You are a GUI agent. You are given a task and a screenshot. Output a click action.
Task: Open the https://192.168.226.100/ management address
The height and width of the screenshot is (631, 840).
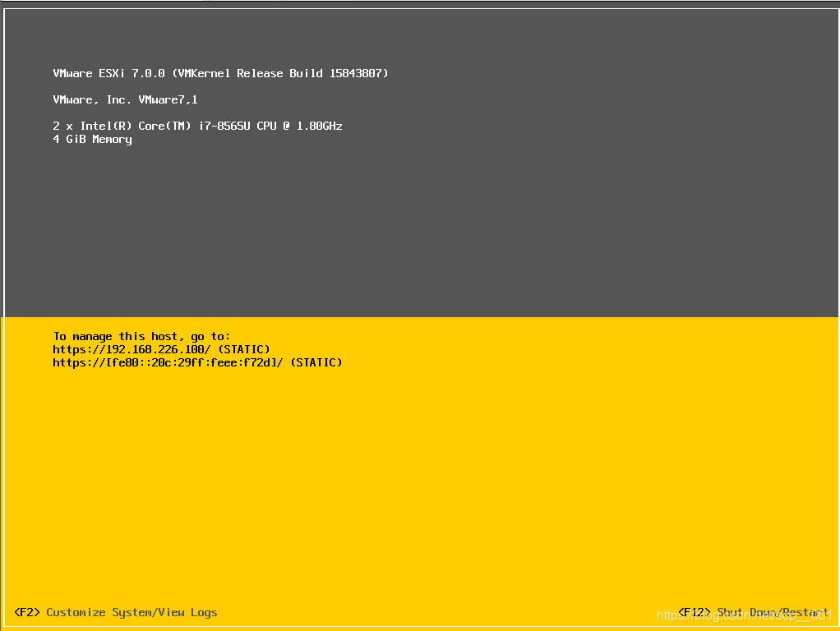pos(132,349)
